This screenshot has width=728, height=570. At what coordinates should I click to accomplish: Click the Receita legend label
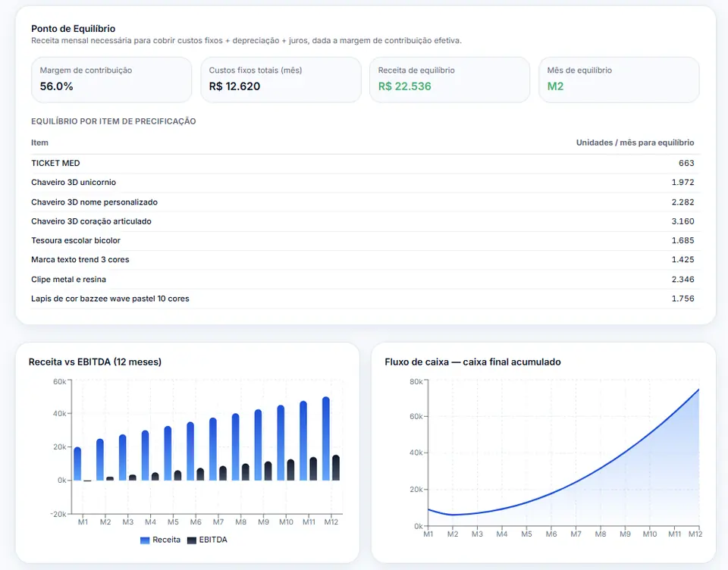coord(166,540)
